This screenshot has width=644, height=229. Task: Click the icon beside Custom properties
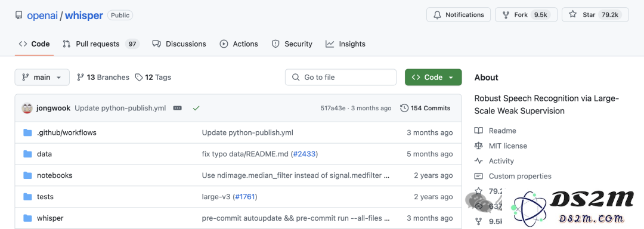(x=478, y=176)
